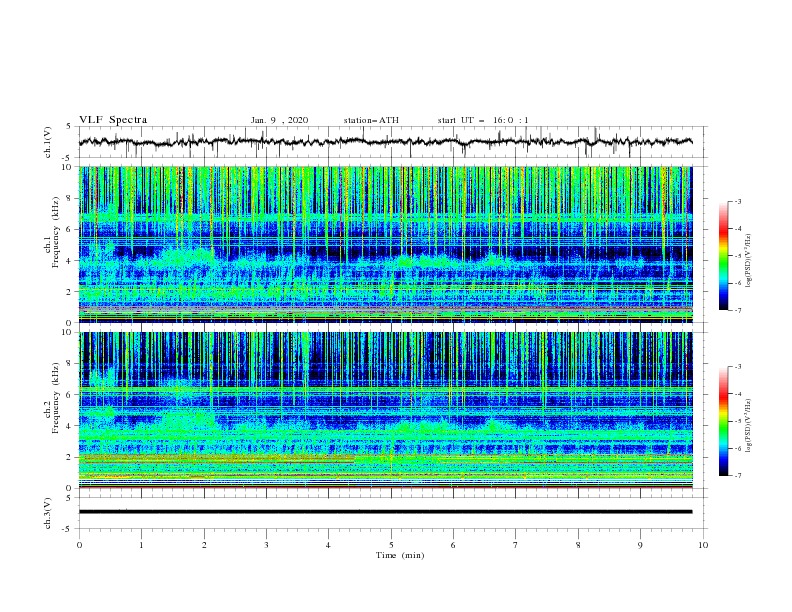Click the "ch.1(V)" axis label of the top waveform
Viewport: 792px width, 612px height.
(x=48, y=142)
